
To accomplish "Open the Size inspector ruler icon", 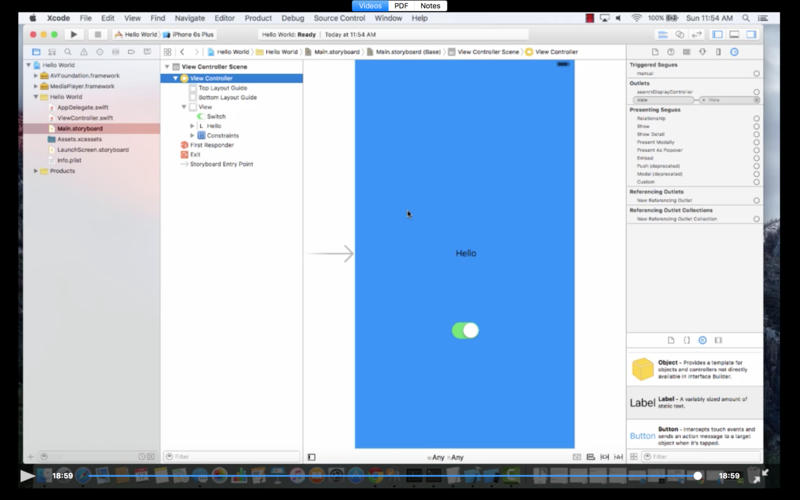I will (x=718, y=52).
